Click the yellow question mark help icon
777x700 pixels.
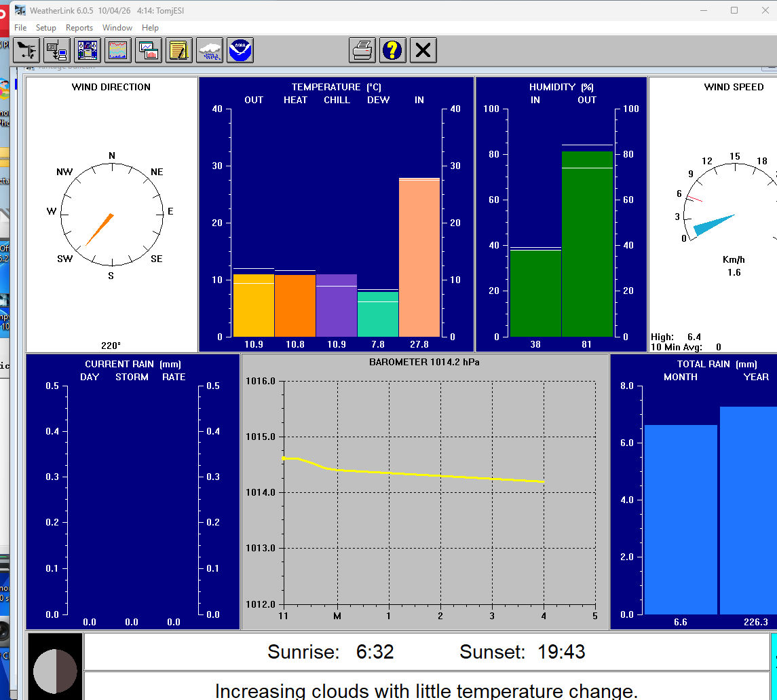pos(392,50)
